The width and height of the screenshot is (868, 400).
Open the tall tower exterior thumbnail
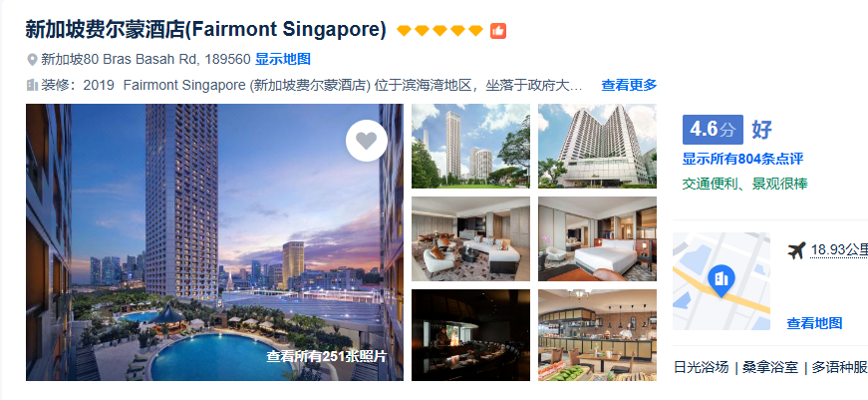click(x=470, y=147)
